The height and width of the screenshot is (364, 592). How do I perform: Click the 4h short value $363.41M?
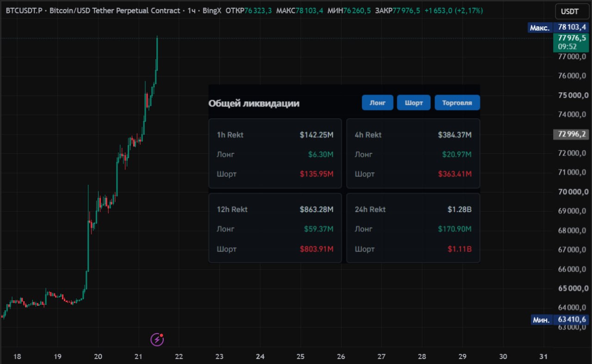click(x=455, y=174)
